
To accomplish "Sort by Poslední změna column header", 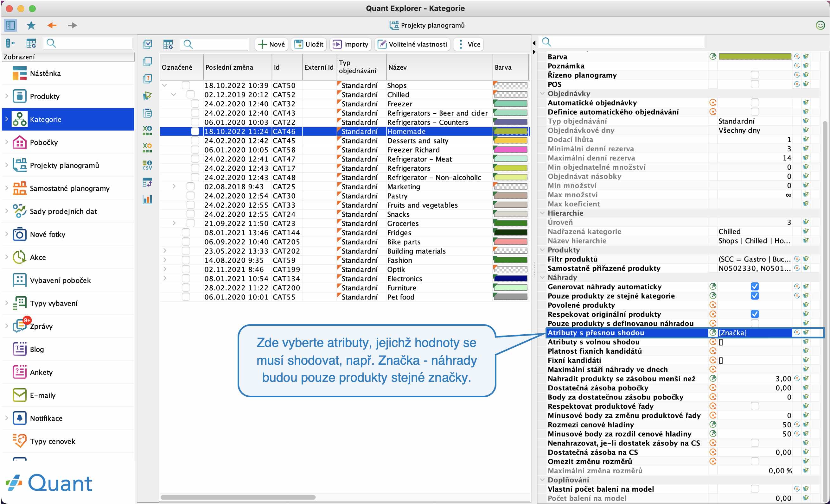I will pyautogui.click(x=237, y=67).
